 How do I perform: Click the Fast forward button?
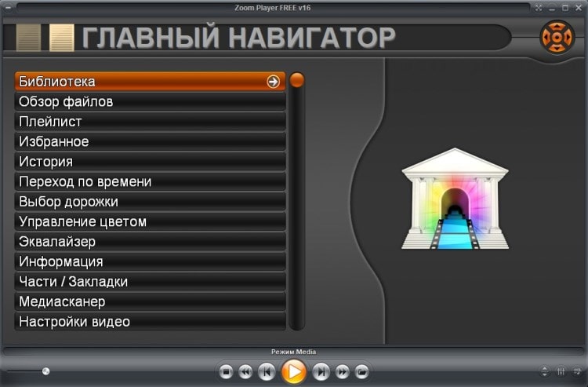point(342,372)
